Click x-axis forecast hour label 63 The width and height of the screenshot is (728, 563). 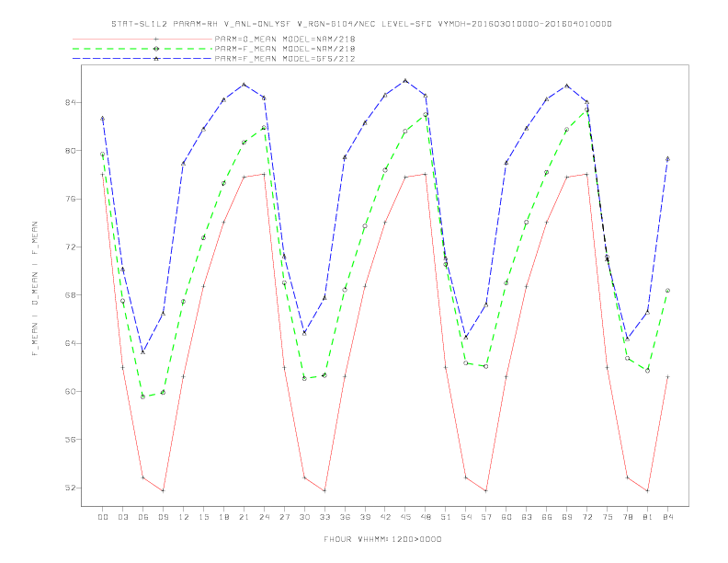(527, 517)
